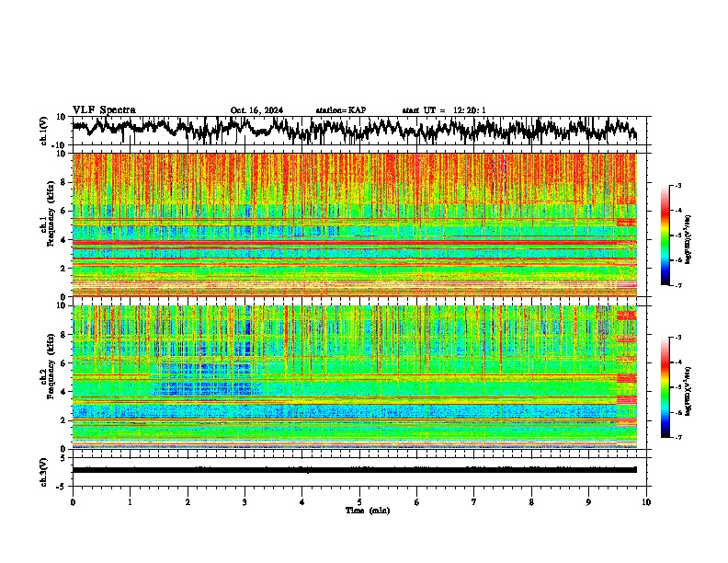Click the '-7' label on ch.2 colorbar
728x563 pixels.
pos(677,437)
